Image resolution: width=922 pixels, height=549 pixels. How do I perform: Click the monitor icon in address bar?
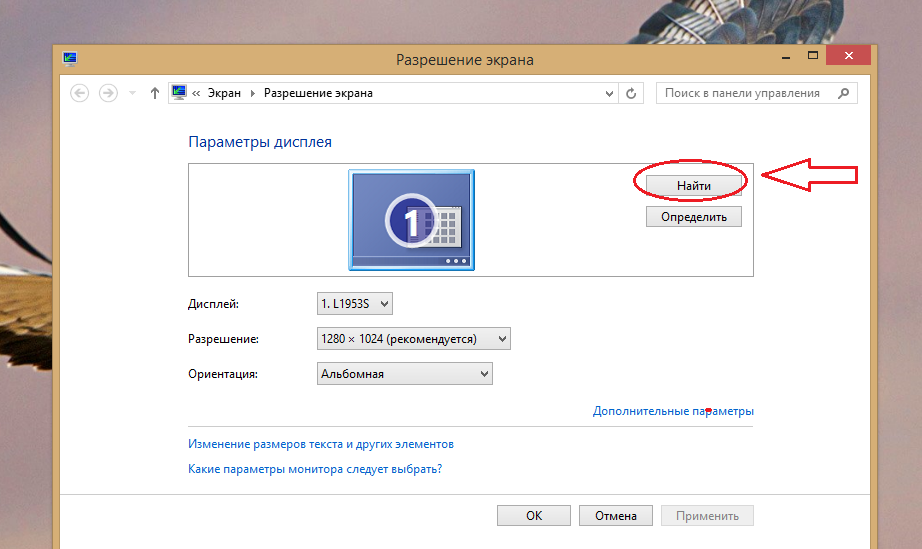click(x=179, y=93)
